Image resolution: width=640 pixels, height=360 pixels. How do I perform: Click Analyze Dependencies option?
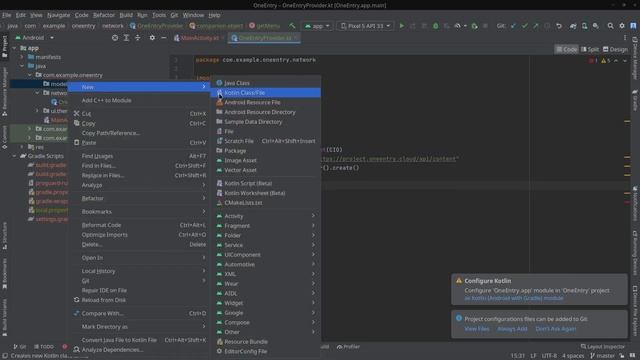point(139,350)
